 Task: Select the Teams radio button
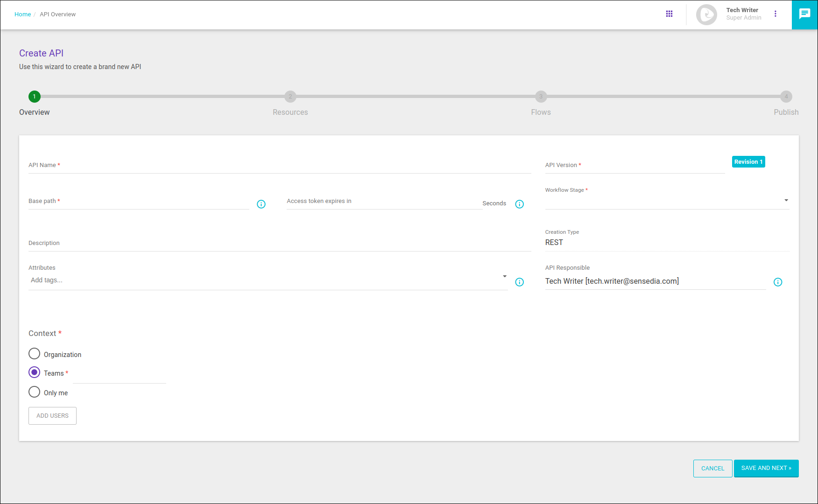click(34, 372)
